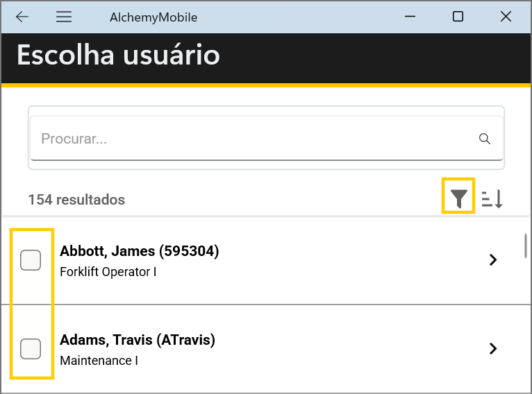This screenshot has width=532, height=394.
Task: Select Adams, Travis (ATravis) user entry
Action: click(138, 340)
